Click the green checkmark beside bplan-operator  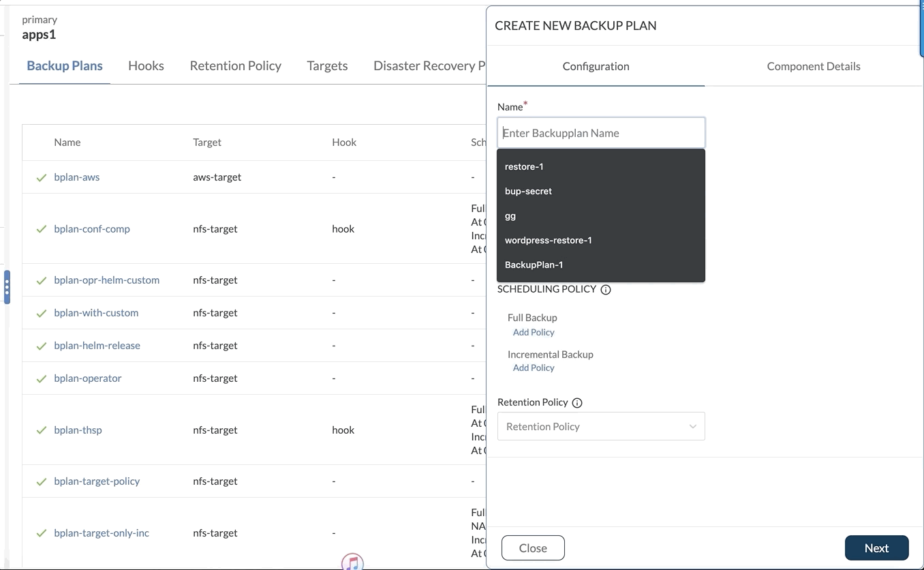coord(42,378)
